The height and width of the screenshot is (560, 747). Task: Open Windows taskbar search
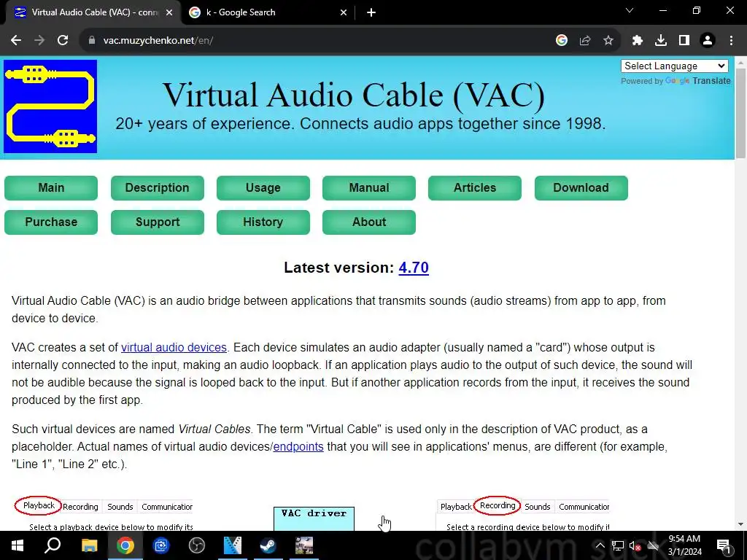(x=53, y=545)
